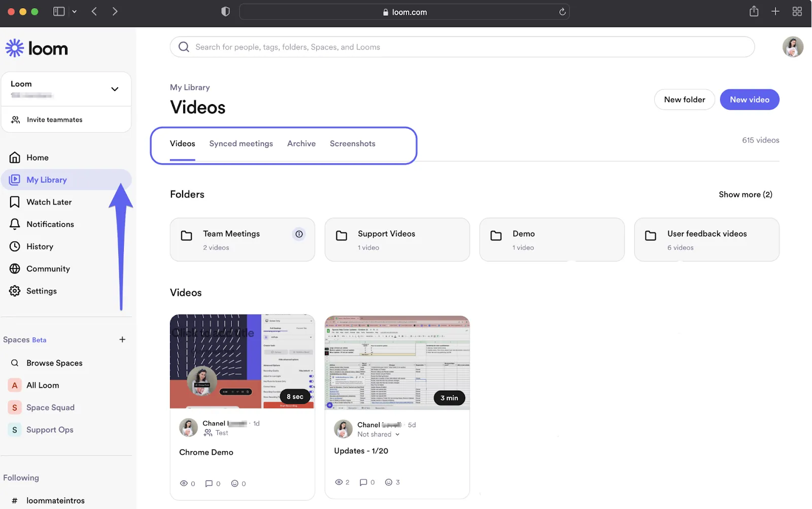Switch to the Synced meetings tab

[241, 144]
